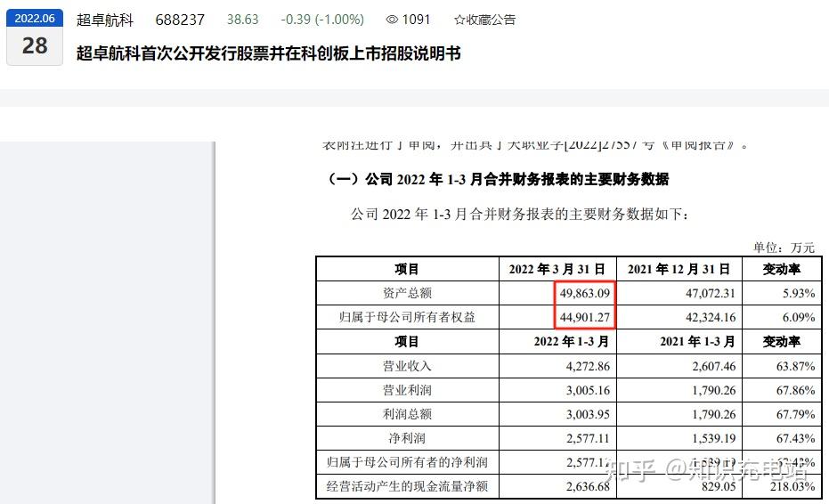Select the net profit 2,577.11 in 净利润 row
Screen dimensions: 829x504
pos(588,438)
